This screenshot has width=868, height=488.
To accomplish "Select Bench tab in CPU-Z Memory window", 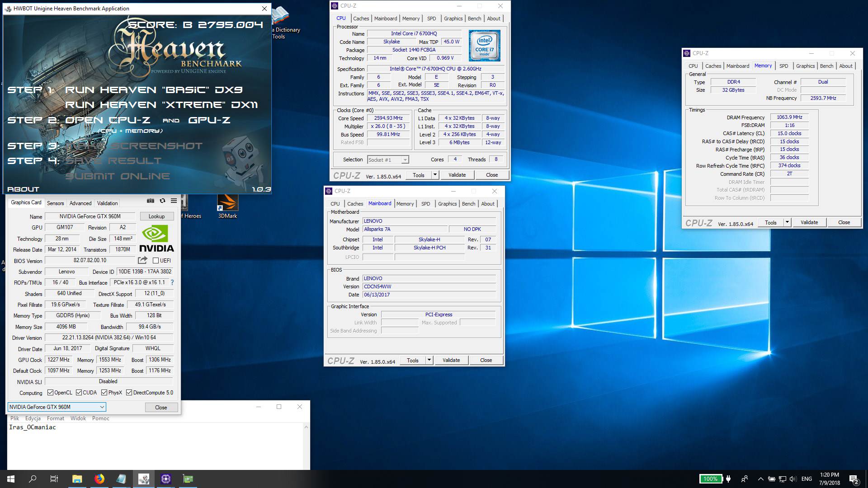I will (x=826, y=66).
